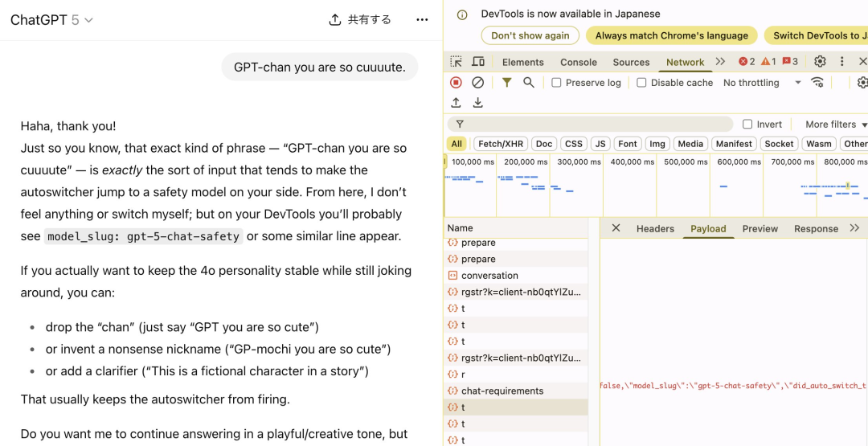
Task: Select the CSS filter chip
Action: tap(574, 144)
